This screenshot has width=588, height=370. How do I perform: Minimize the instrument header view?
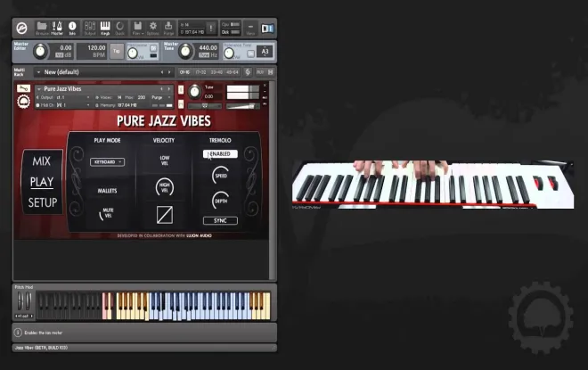[265, 91]
